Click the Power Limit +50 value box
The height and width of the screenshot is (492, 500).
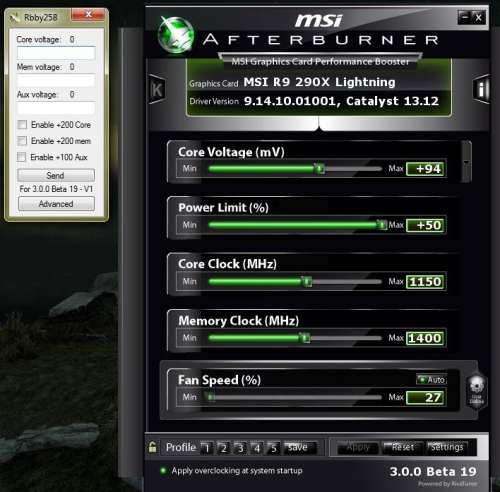426,225
